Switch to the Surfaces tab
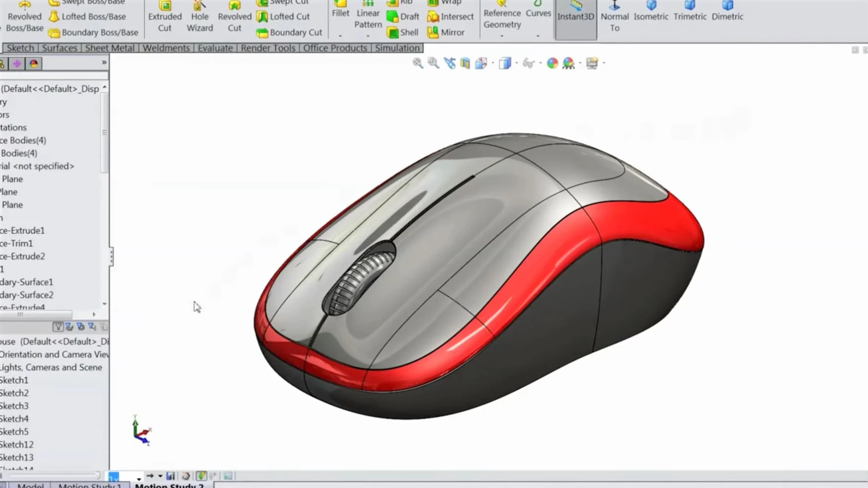The height and width of the screenshot is (488, 868). tap(59, 47)
